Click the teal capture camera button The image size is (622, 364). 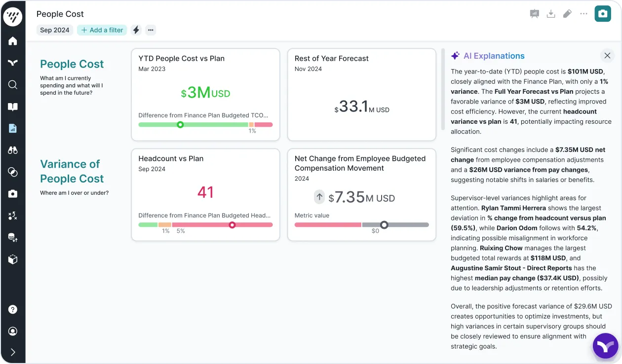(602, 14)
